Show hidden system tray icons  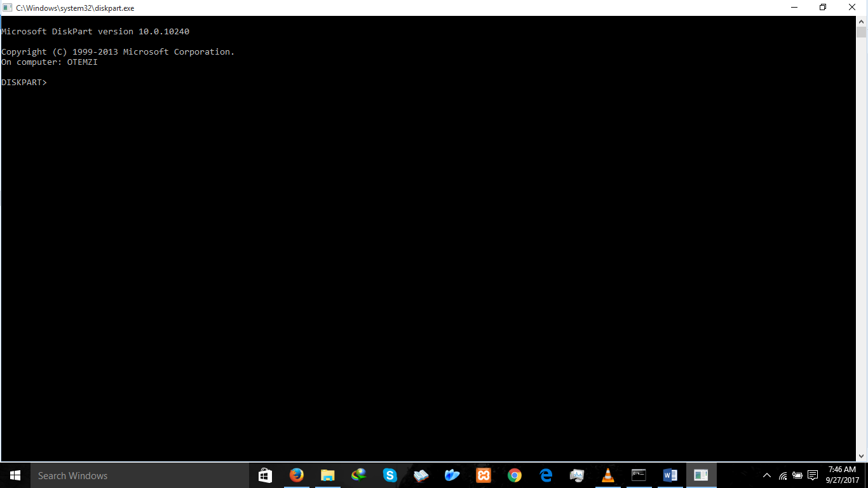[767, 475]
